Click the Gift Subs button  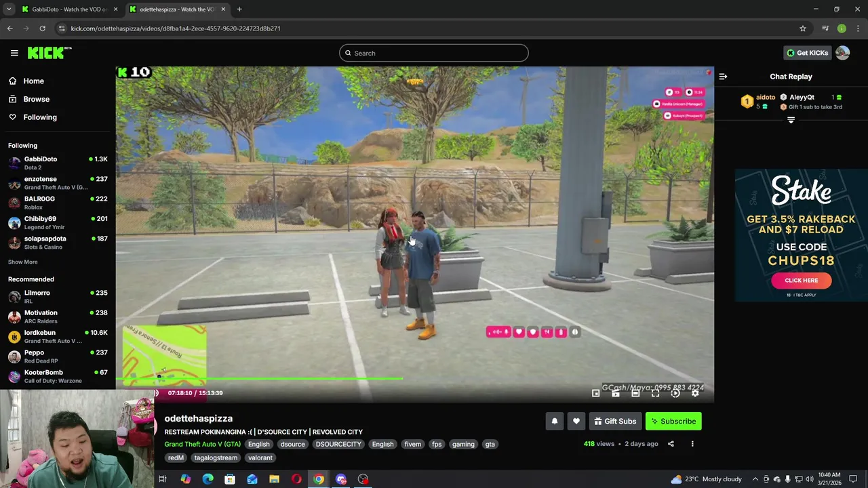pyautogui.click(x=615, y=421)
